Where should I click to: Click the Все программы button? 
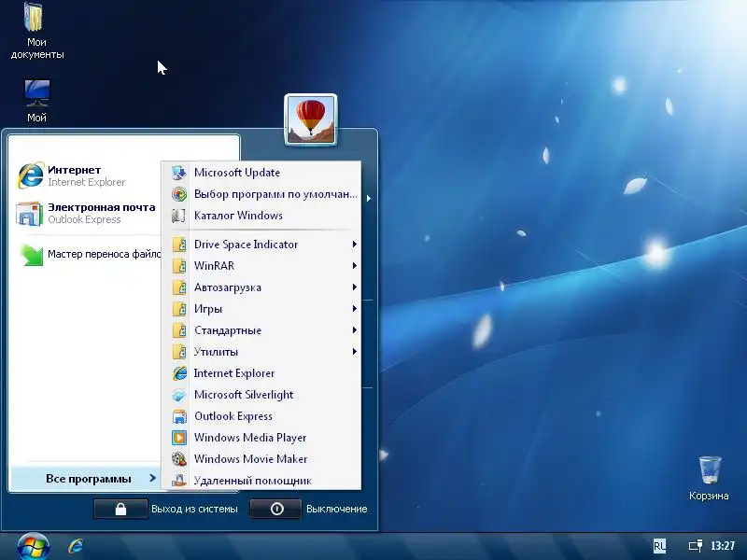click(86, 479)
